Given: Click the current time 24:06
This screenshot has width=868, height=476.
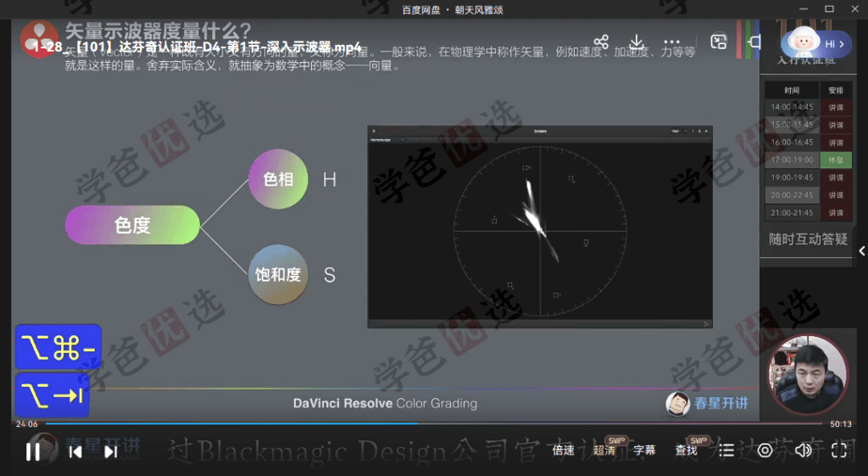Looking at the screenshot, I should click(26, 424).
